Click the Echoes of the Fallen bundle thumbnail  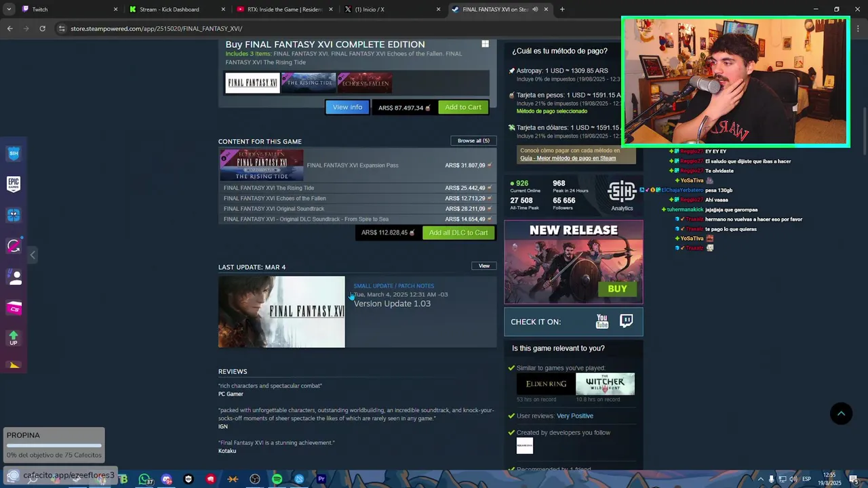pos(365,83)
